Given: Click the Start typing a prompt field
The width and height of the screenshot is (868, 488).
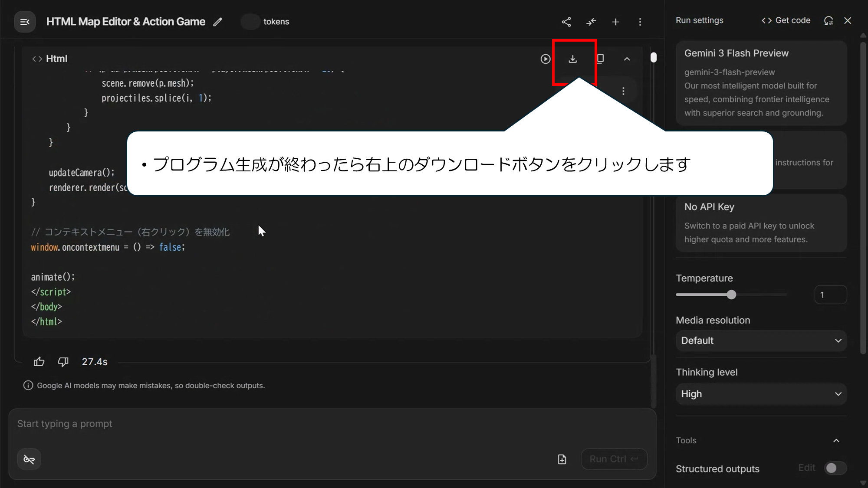Looking at the screenshot, I should click(286, 424).
